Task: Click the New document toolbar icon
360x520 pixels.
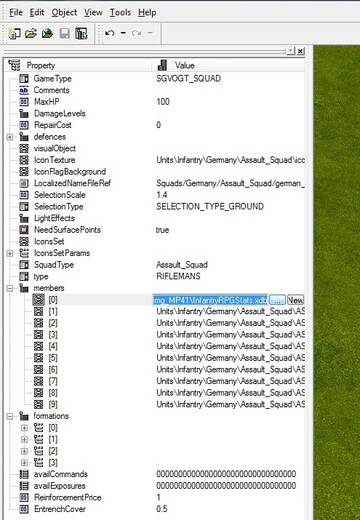Action: (x=14, y=33)
